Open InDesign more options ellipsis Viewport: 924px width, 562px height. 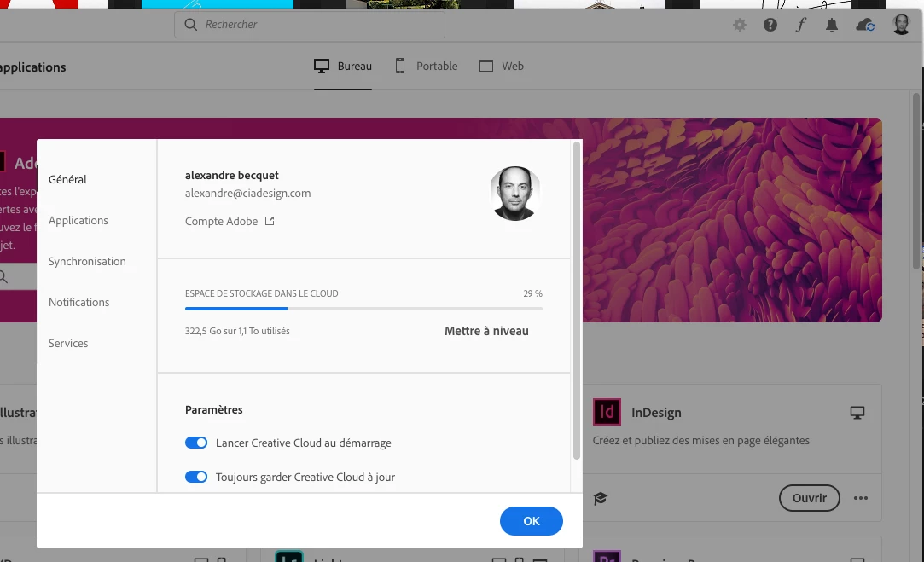[x=860, y=498]
